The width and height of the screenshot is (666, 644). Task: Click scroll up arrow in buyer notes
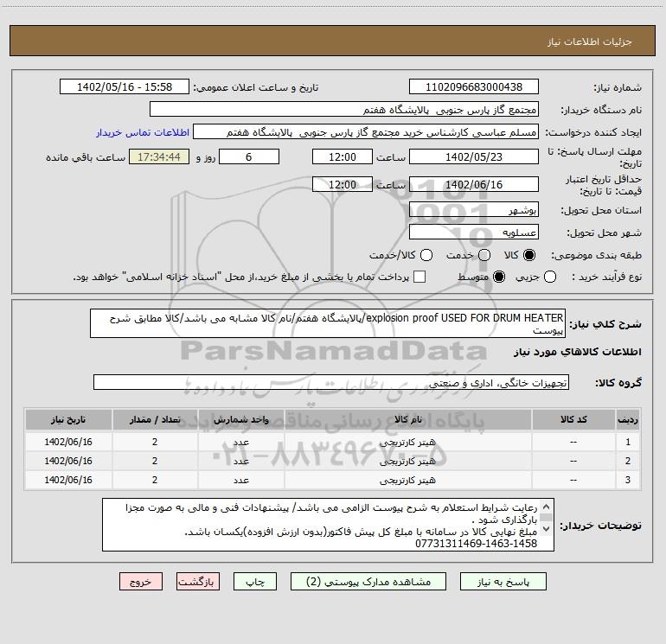point(547,507)
